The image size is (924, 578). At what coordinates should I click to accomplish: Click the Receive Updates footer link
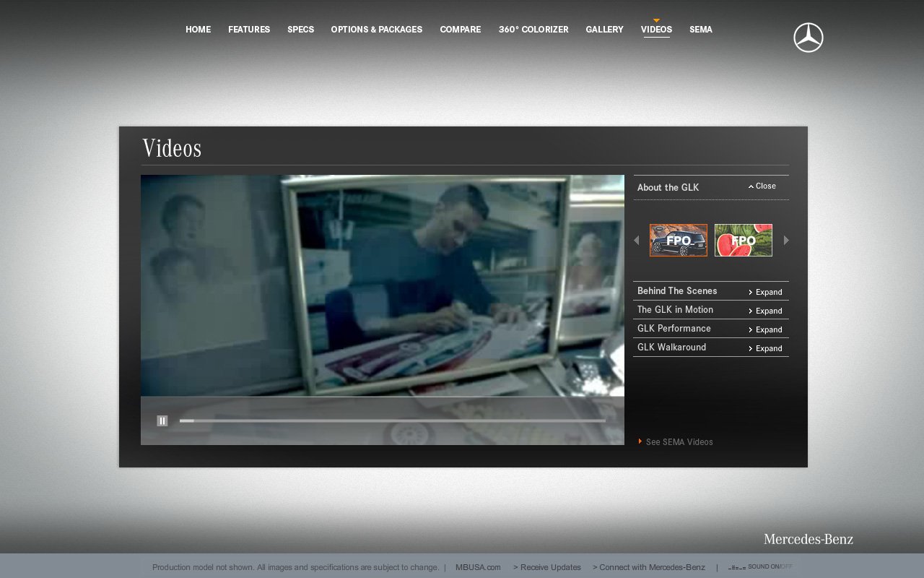tap(547, 567)
